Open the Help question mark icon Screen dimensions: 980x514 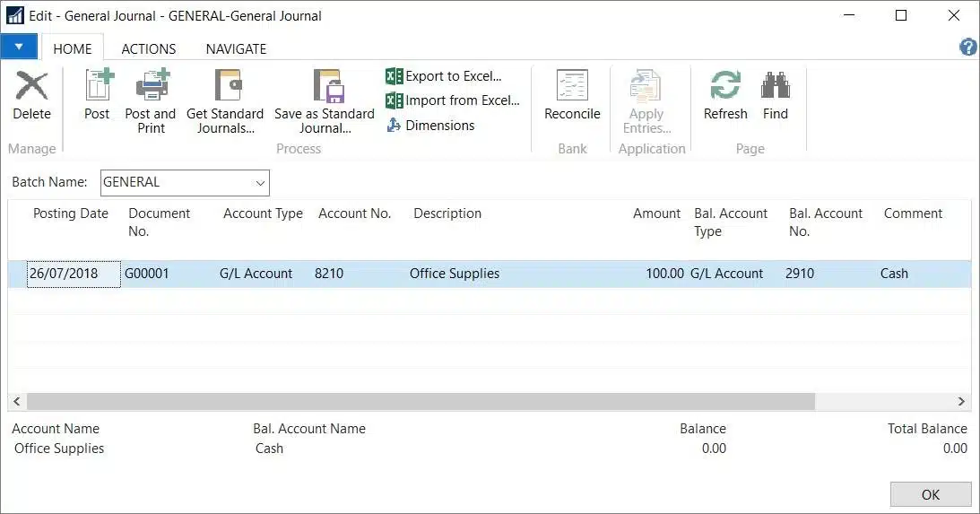968,48
